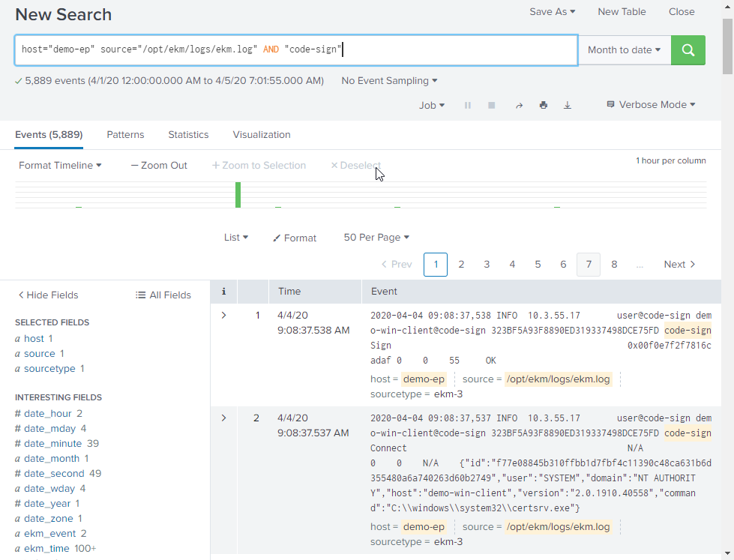Close the search view
Viewport: 734px width, 560px height.
(x=681, y=12)
